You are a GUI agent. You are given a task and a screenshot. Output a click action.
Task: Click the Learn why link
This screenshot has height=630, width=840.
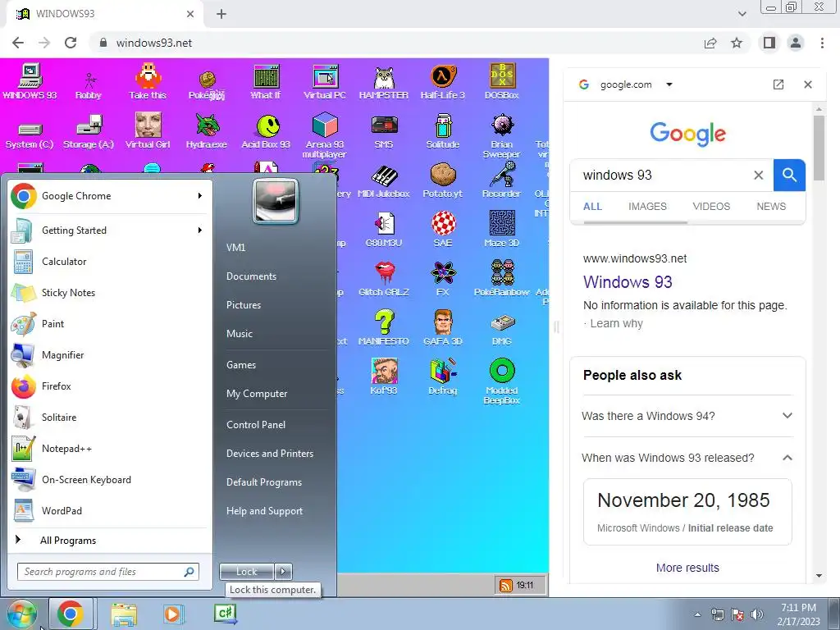tap(616, 323)
